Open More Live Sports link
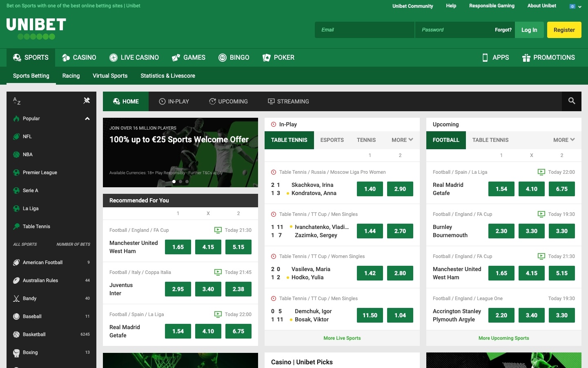 click(x=342, y=338)
